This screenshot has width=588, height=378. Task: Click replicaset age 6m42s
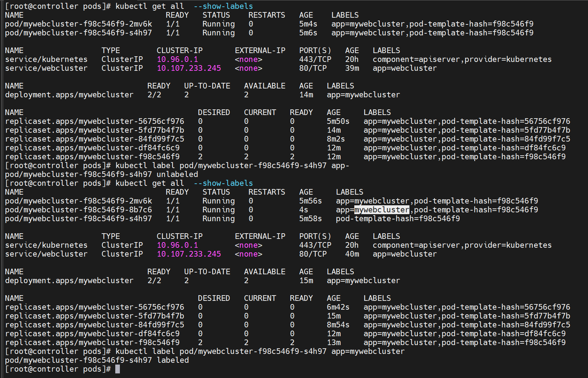[338, 307]
